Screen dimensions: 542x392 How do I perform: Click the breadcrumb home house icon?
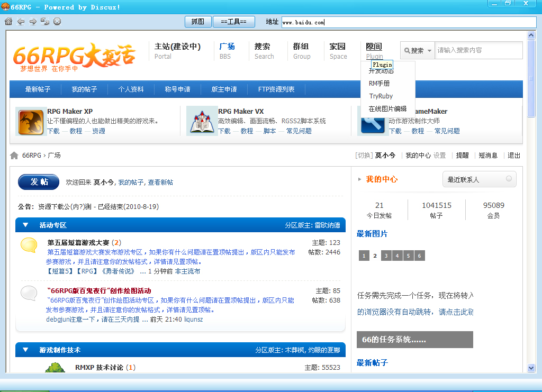tap(14, 156)
